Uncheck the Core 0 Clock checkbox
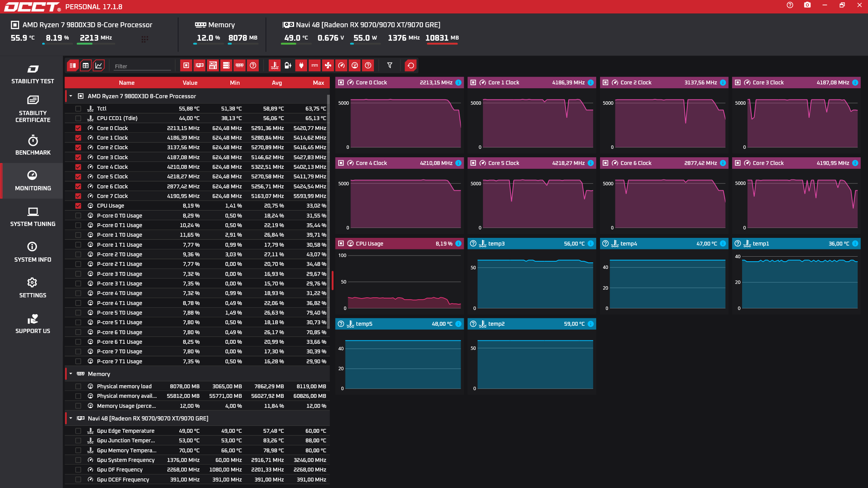 pos(78,128)
